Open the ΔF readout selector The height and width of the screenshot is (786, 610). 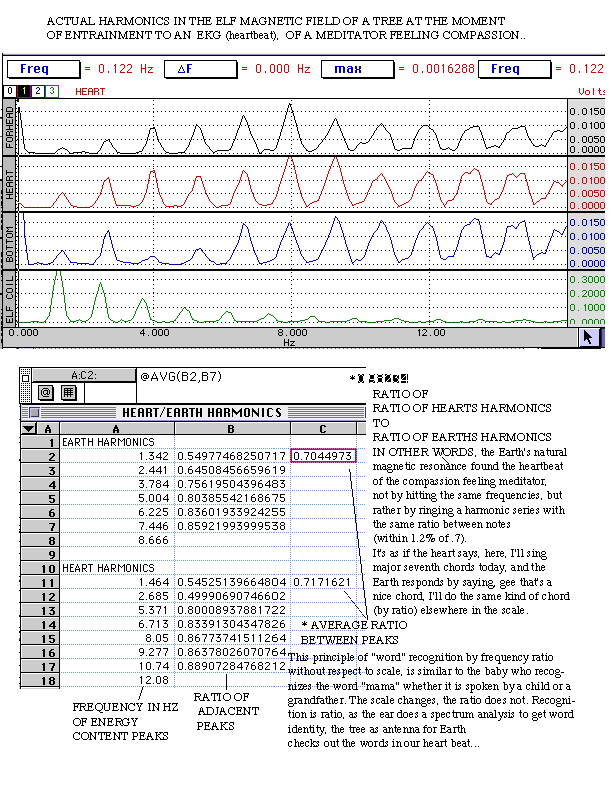coord(200,69)
